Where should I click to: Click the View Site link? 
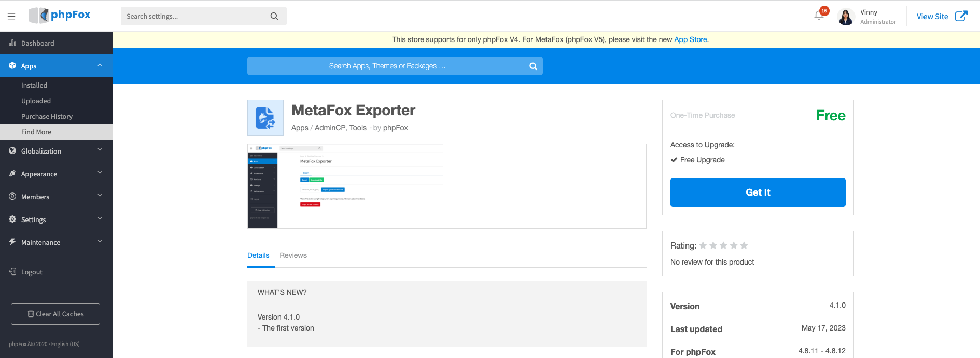(x=932, y=17)
